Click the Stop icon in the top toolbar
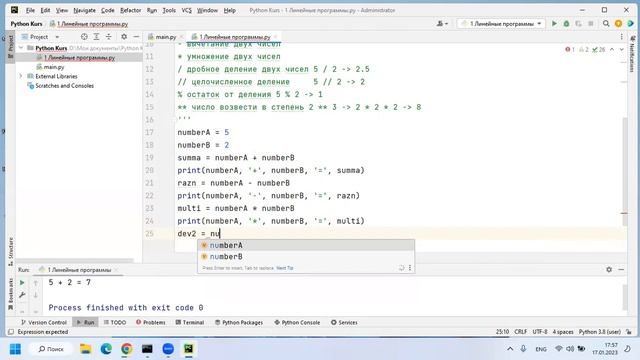Image resolution: width=640 pixels, height=360 pixels. (591, 24)
